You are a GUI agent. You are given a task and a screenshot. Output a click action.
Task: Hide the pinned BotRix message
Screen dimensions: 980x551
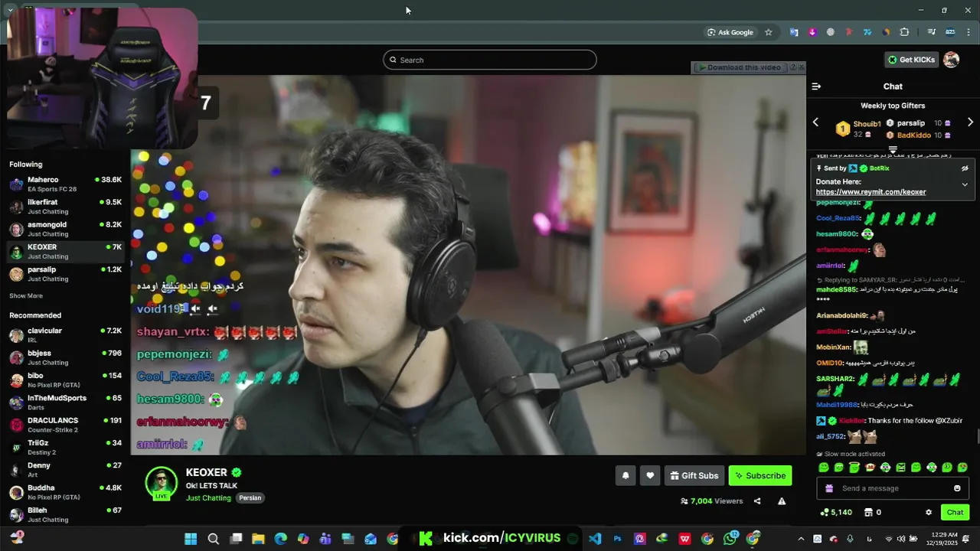pos(965,168)
